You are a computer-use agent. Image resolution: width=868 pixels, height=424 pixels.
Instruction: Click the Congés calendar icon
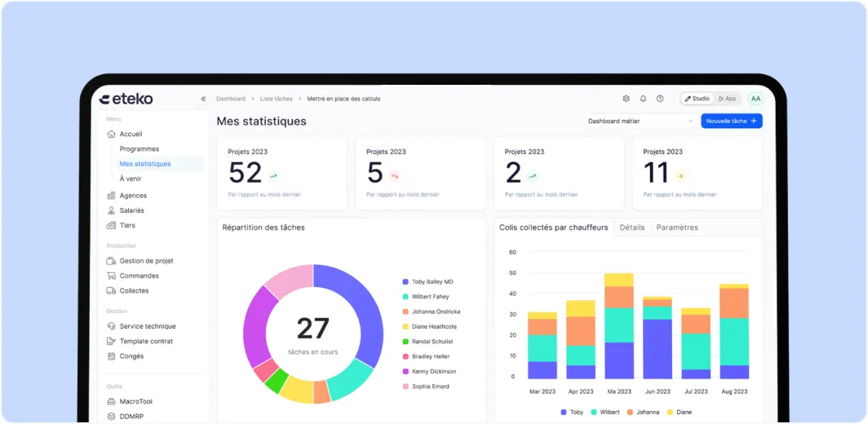111,356
